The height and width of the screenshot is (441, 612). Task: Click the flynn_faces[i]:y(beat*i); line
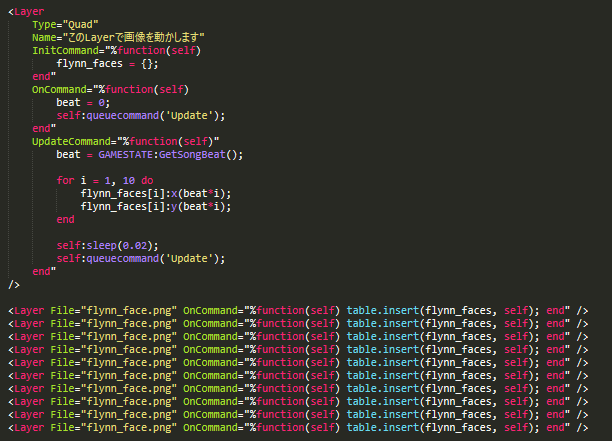156,206
